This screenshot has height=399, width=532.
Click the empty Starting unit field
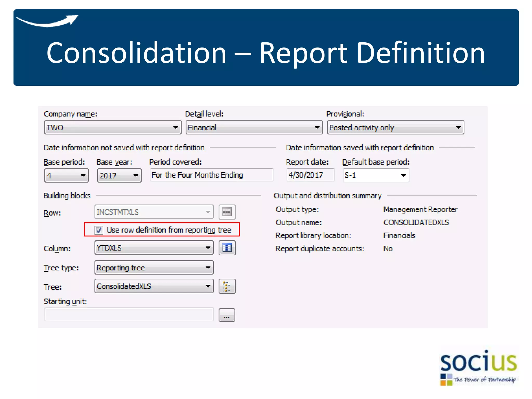[x=129, y=315]
